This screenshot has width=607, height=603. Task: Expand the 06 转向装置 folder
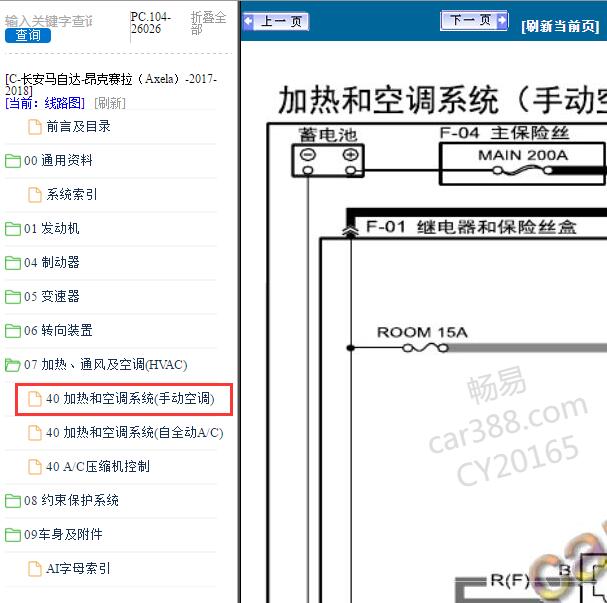coord(58,331)
